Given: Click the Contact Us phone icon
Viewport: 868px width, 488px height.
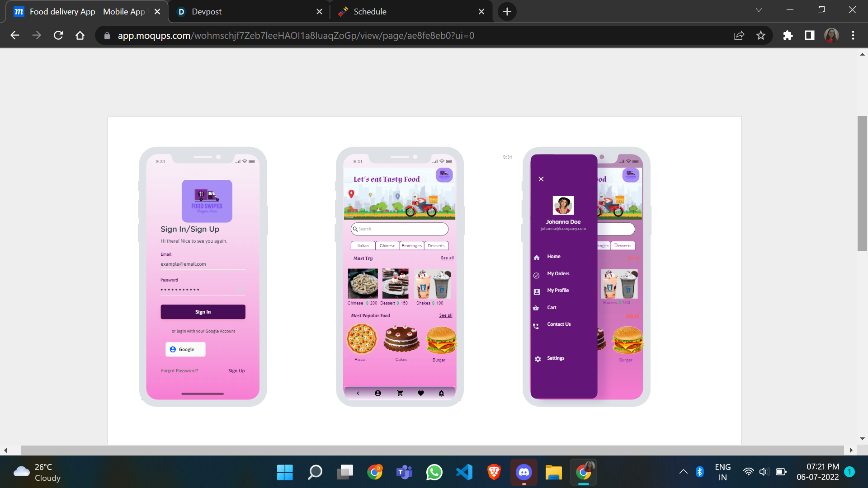Looking at the screenshot, I should [536, 325].
